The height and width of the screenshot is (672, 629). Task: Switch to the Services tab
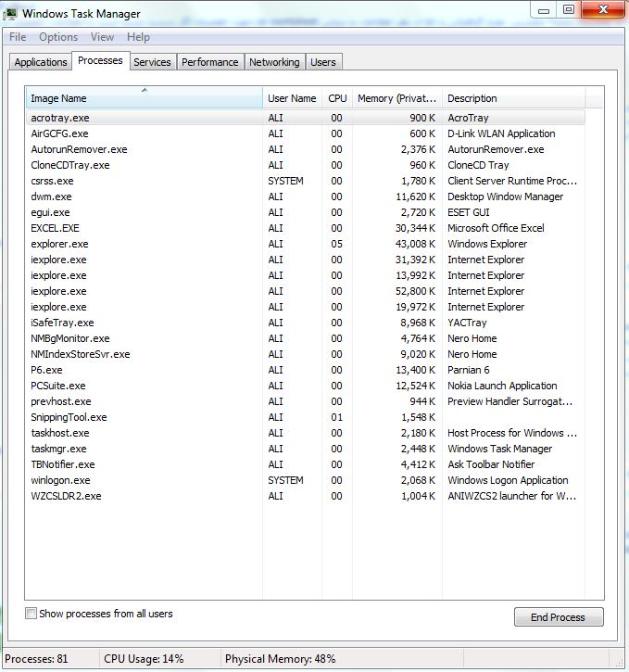click(153, 62)
